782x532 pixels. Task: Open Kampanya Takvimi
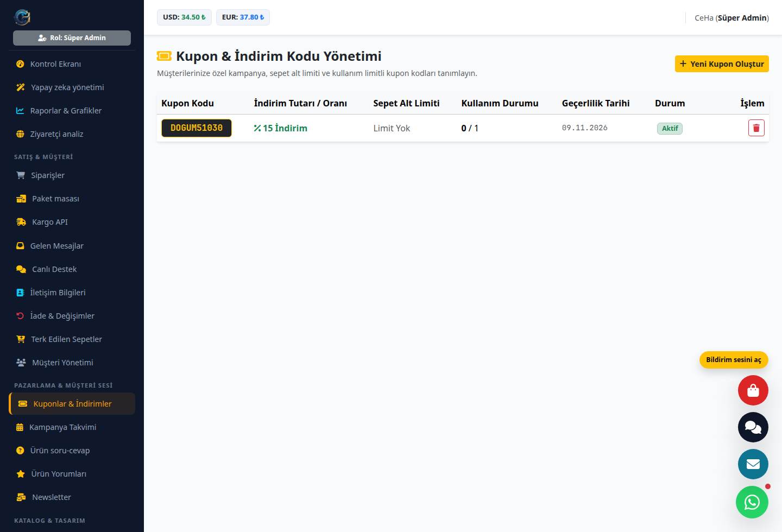tap(72, 427)
